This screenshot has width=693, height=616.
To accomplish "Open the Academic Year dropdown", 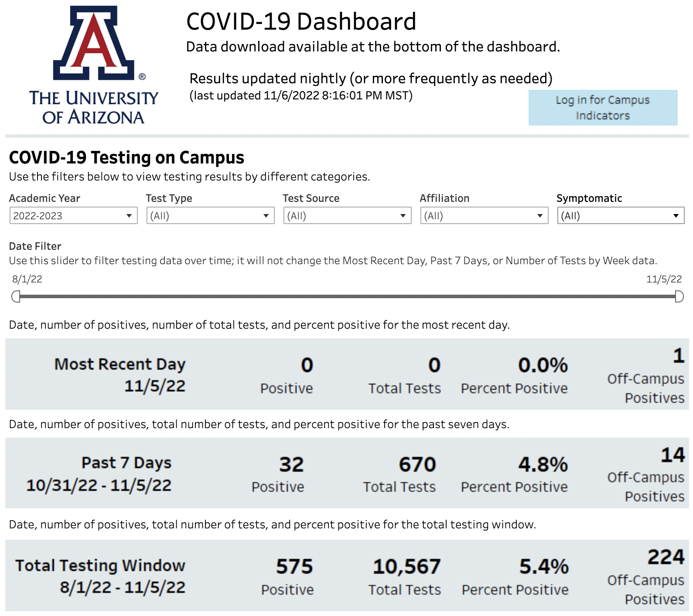I will (73, 215).
